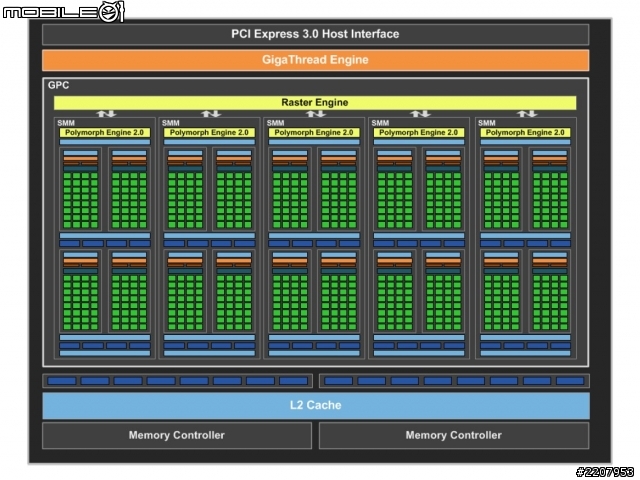The height and width of the screenshot is (480, 640).
Task: Select the orange GigaThread Engine bar
Action: (315, 60)
